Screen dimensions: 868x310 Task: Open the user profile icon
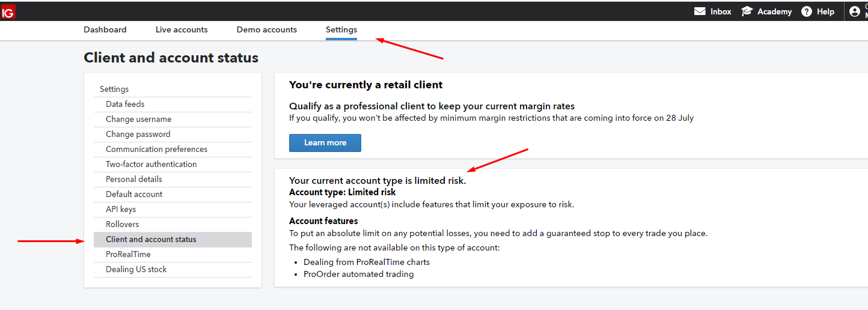click(x=855, y=11)
